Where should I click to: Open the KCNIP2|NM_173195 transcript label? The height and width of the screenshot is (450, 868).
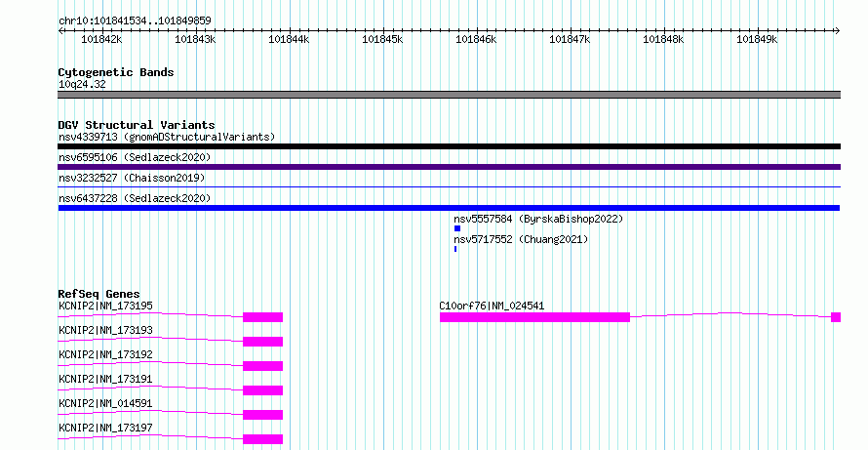(105, 306)
